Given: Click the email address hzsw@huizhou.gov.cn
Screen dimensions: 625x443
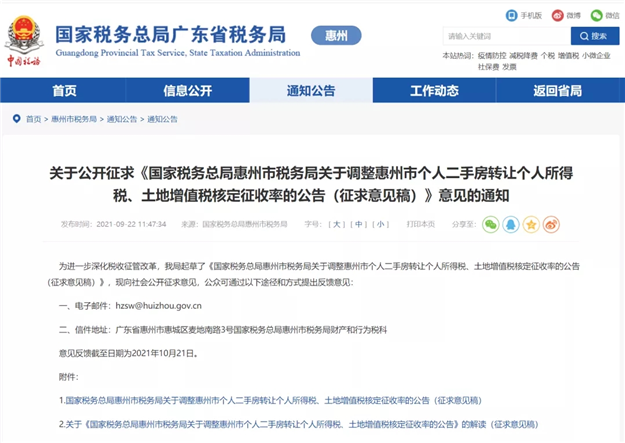Looking at the screenshot, I should click(x=159, y=306).
